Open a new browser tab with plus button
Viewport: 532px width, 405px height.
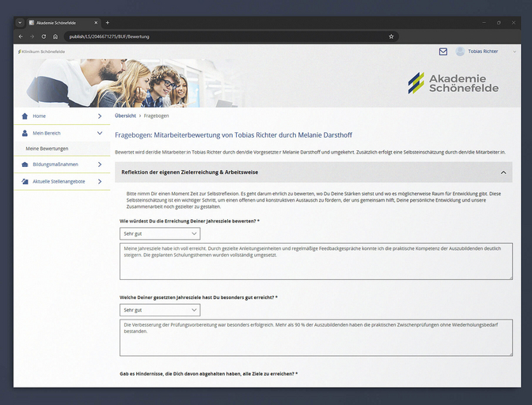pyautogui.click(x=108, y=22)
